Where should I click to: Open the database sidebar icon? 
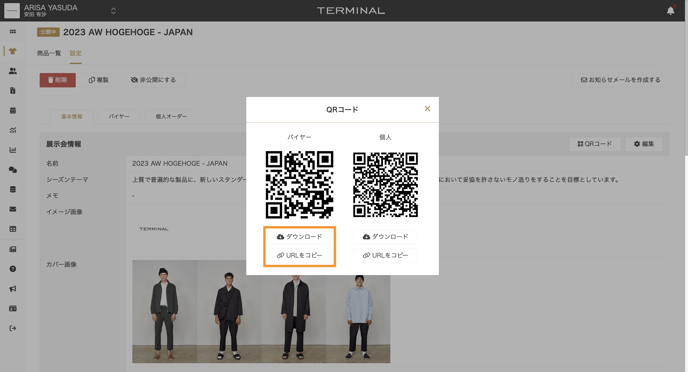13,190
